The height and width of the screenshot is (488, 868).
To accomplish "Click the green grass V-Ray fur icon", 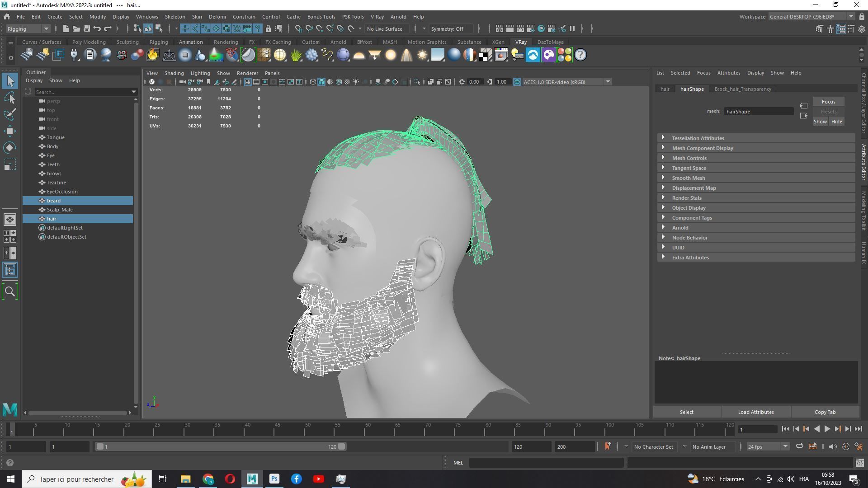I will 296,55.
